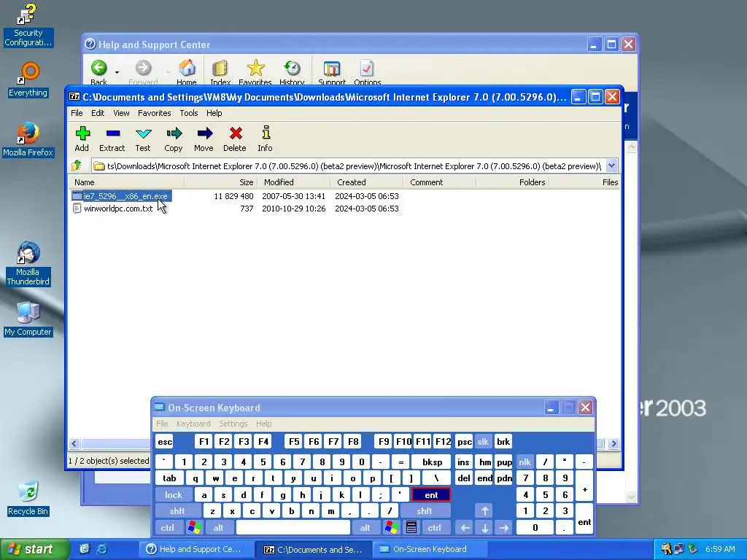Click the Start button
747x560 pixels.
[x=34, y=549]
